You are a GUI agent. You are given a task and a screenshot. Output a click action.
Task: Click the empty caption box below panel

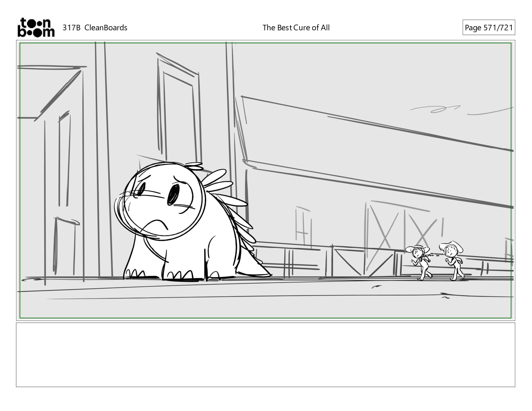pos(265,355)
